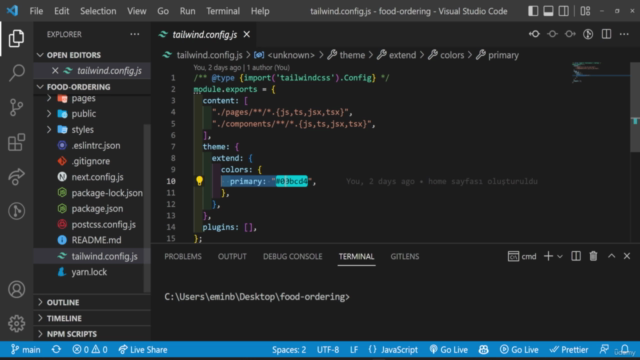Click the main branch in status bar
This screenshot has width=640, height=360.
pos(26,350)
